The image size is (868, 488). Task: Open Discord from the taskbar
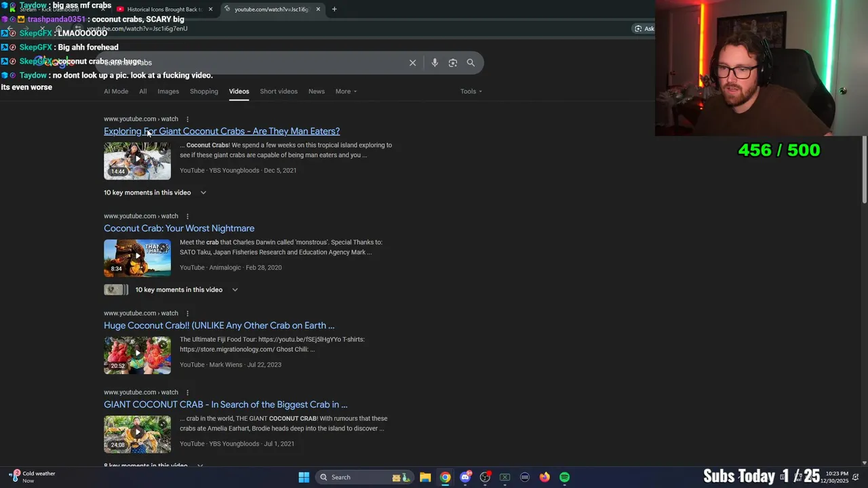click(465, 477)
